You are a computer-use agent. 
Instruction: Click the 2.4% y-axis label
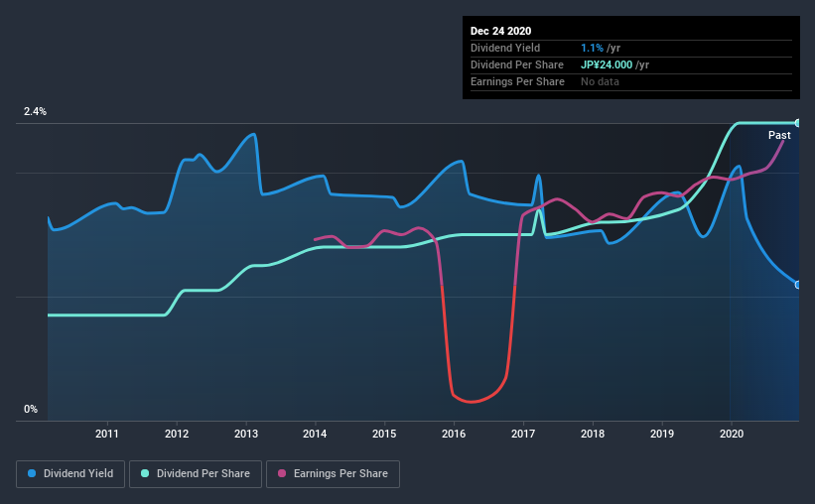(x=35, y=111)
